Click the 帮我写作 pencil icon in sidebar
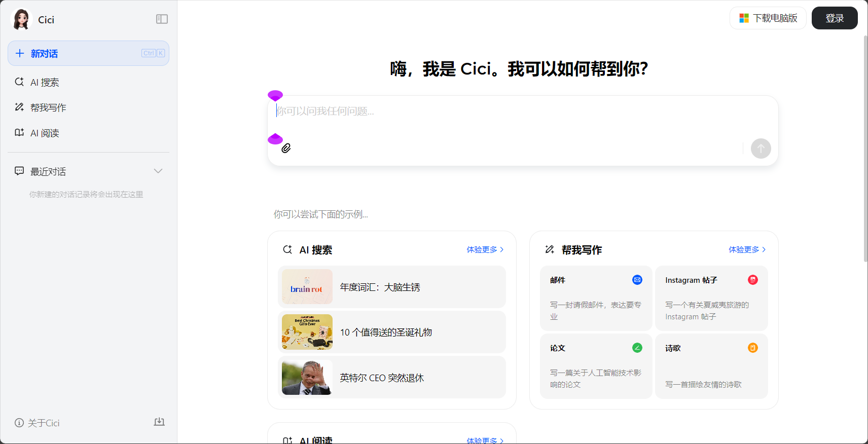 [x=19, y=107]
